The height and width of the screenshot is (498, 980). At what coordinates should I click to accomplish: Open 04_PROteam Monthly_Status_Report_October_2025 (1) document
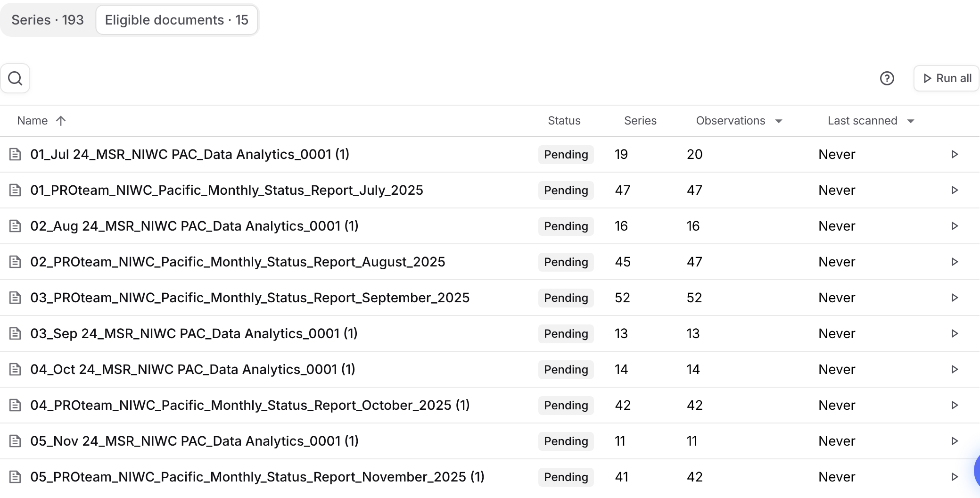tap(250, 405)
